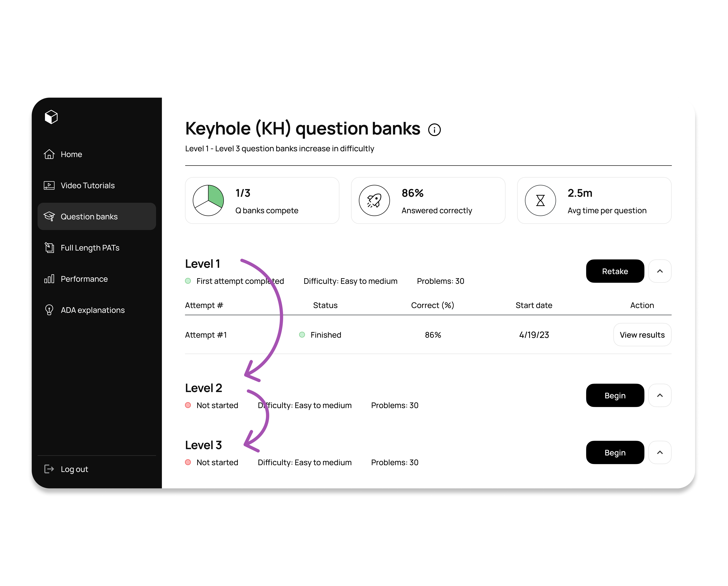The image size is (728, 586).
Task: Go to Performance page
Action: pyautogui.click(x=84, y=279)
